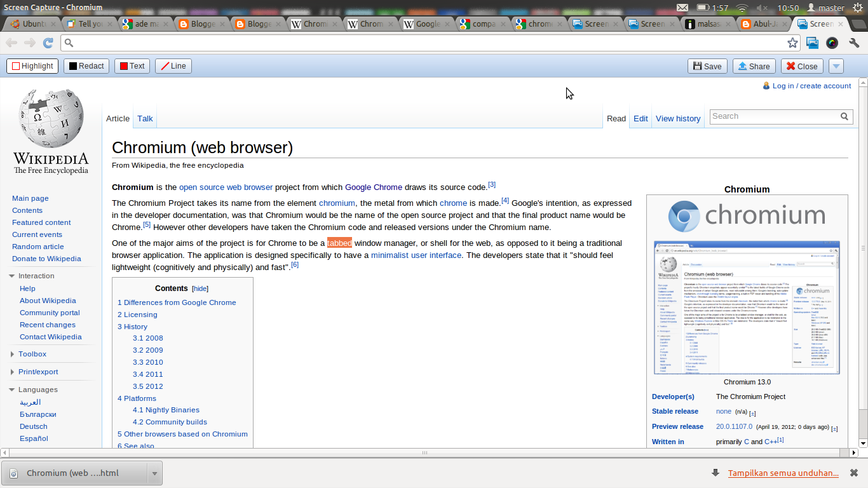Image resolution: width=868 pixels, height=488 pixels.
Task: Open Recent changes sidebar link
Action: pyautogui.click(x=48, y=325)
